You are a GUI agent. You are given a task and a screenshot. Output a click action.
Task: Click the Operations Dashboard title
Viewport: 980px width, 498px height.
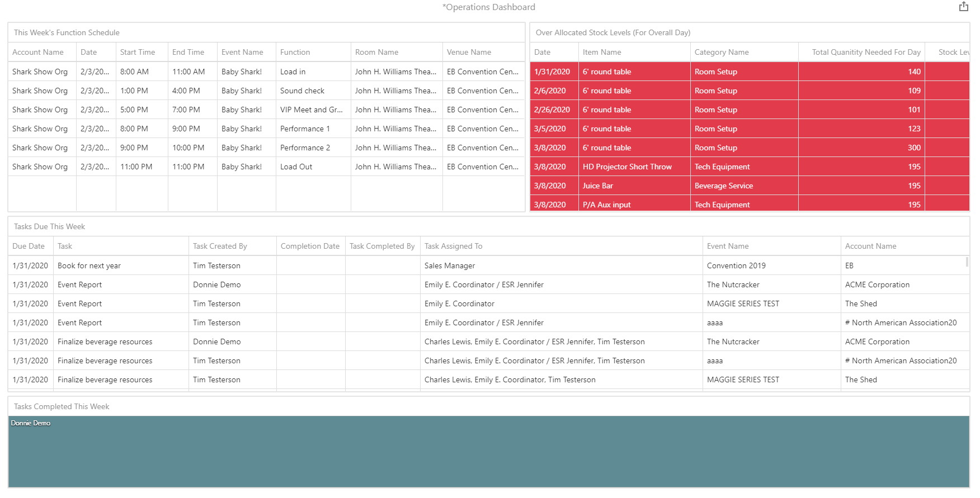[x=489, y=7]
